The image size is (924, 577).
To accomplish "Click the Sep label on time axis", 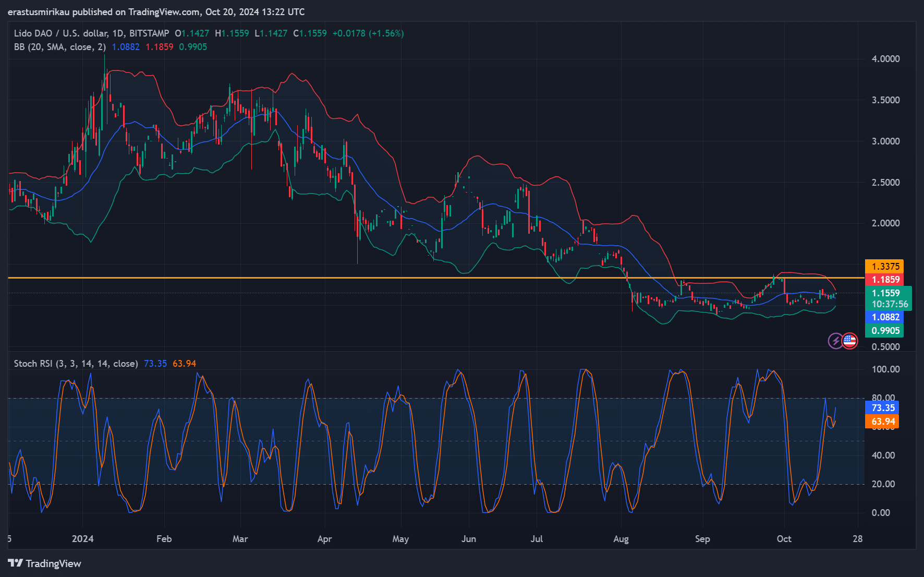I will point(702,539).
